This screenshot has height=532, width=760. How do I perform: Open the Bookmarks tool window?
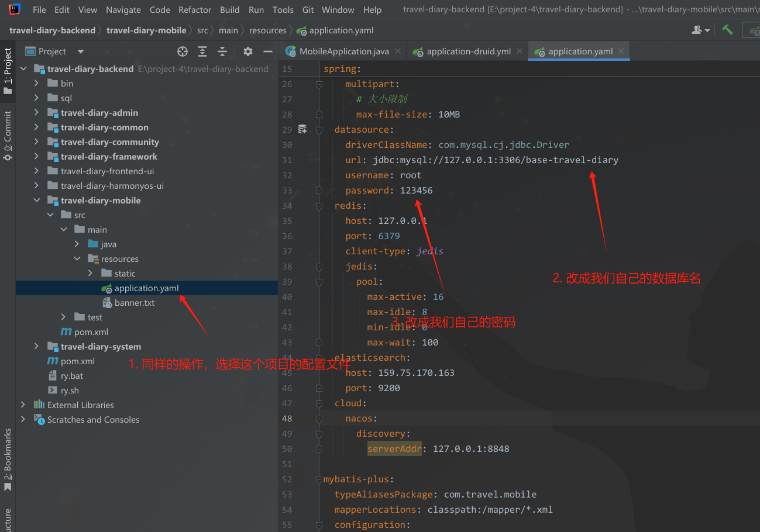point(8,460)
